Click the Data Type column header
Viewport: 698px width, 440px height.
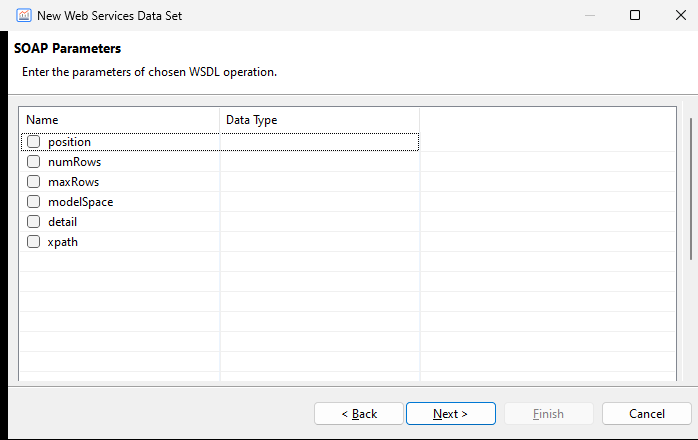tap(320, 120)
